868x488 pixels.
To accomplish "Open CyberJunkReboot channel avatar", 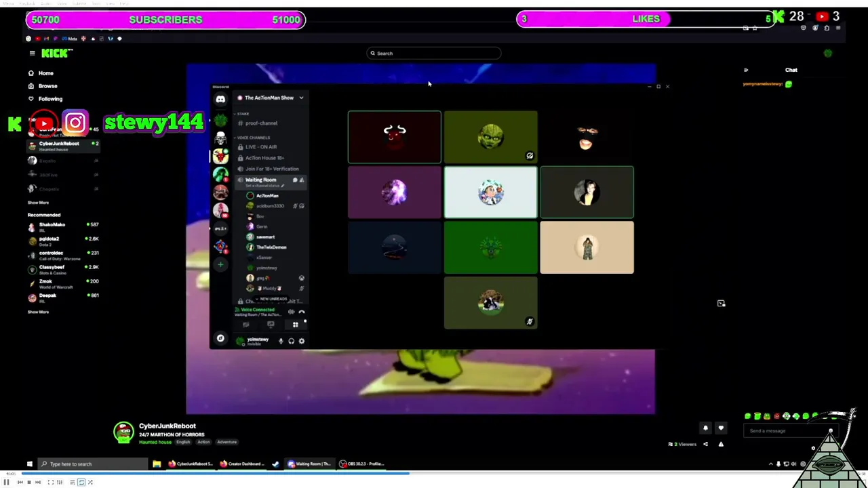I will [x=123, y=432].
